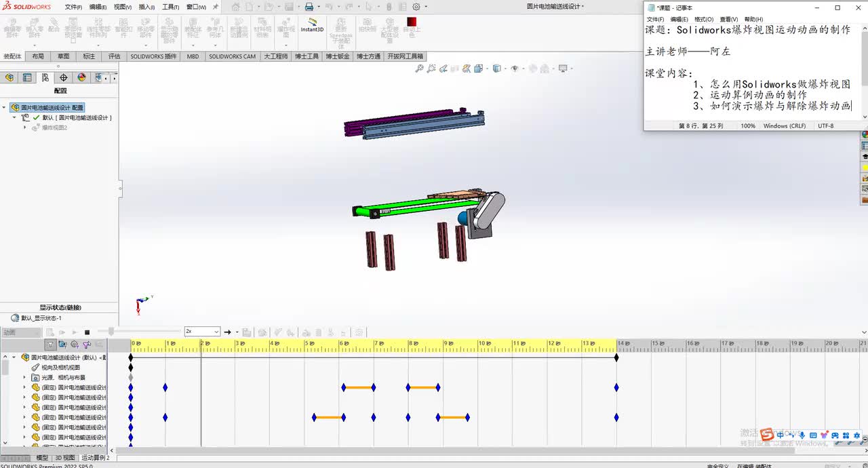Switch to the 运动算例 2 tab
Viewport: 868px width, 468px height.
[x=95, y=458]
